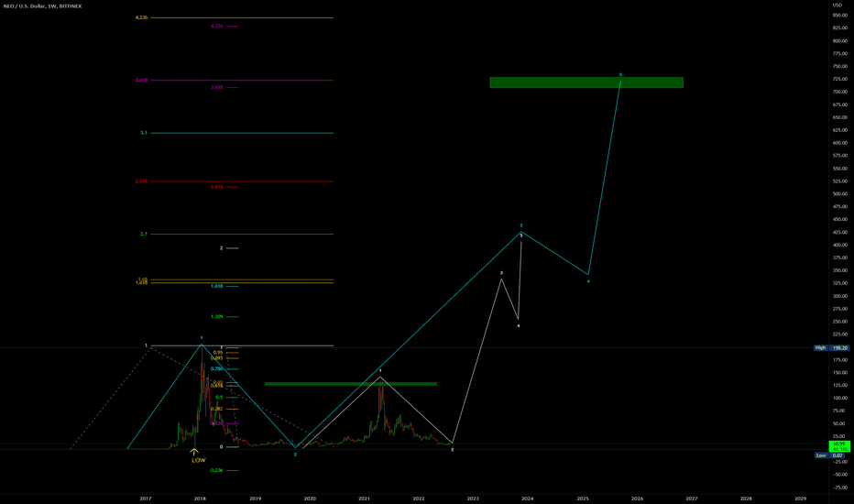Click the green 1.309 Fibonacci label
The width and height of the screenshot is (854, 504).
click(x=217, y=316)
